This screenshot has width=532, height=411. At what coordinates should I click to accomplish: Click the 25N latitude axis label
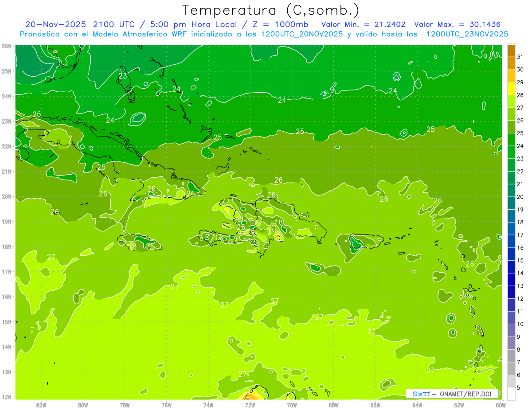(7, 71)
